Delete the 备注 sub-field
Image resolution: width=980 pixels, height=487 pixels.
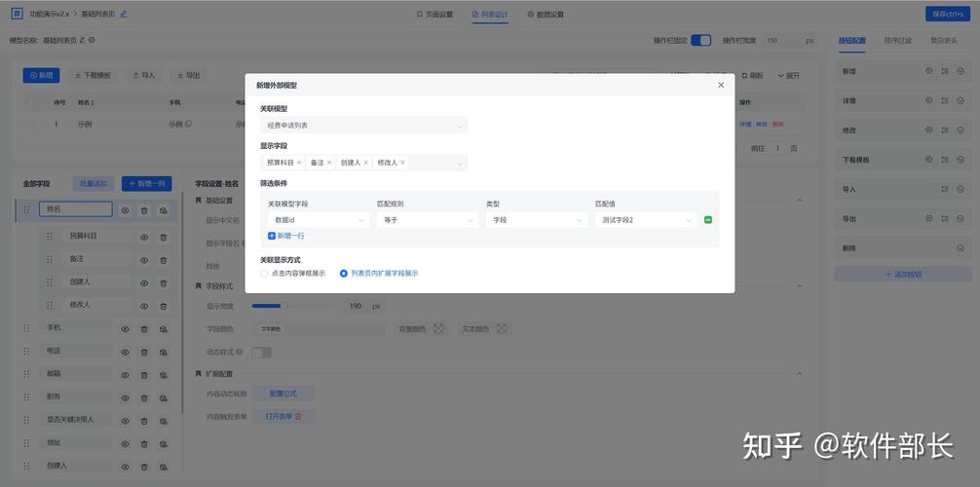tap(164, 260)
